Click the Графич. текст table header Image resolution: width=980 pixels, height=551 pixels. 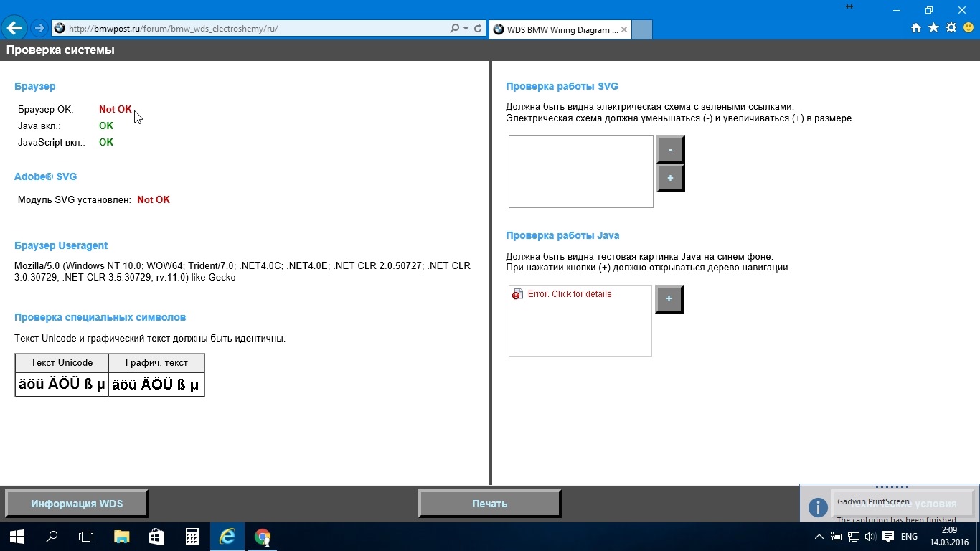[156, 363]
